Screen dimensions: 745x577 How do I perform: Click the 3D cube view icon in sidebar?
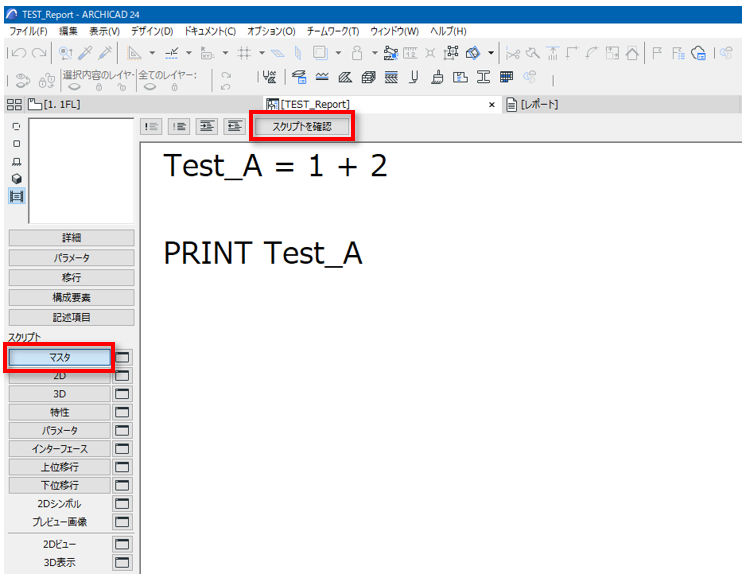tap(17, 179)
